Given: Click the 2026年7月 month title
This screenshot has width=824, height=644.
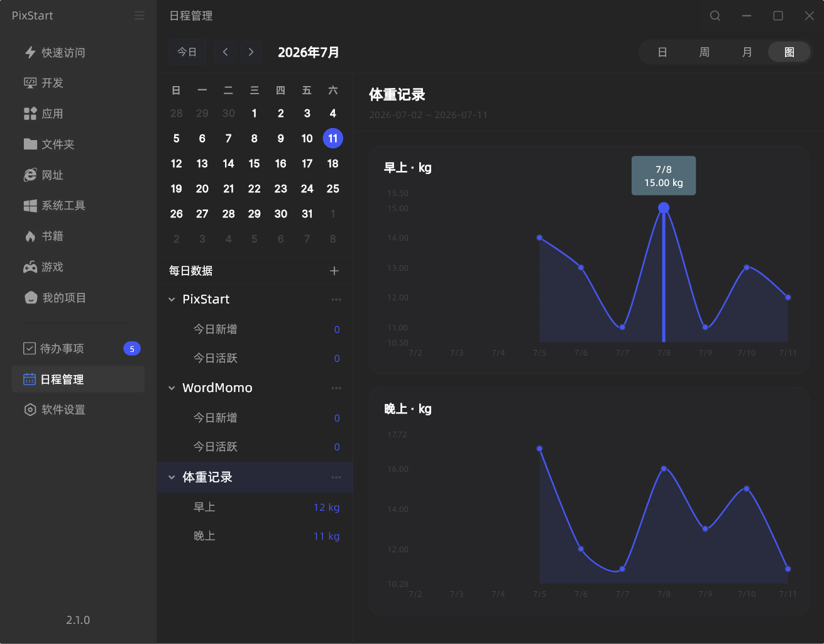Looking at the screenshot, I should (309, 52).
